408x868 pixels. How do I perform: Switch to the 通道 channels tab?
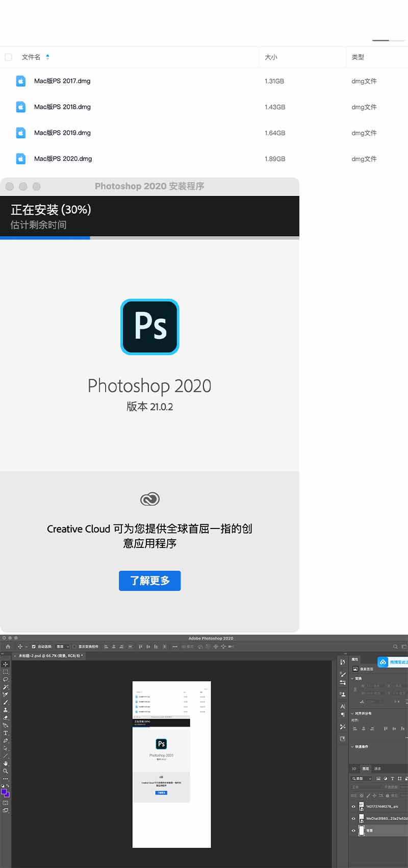[x=378, y=768]
